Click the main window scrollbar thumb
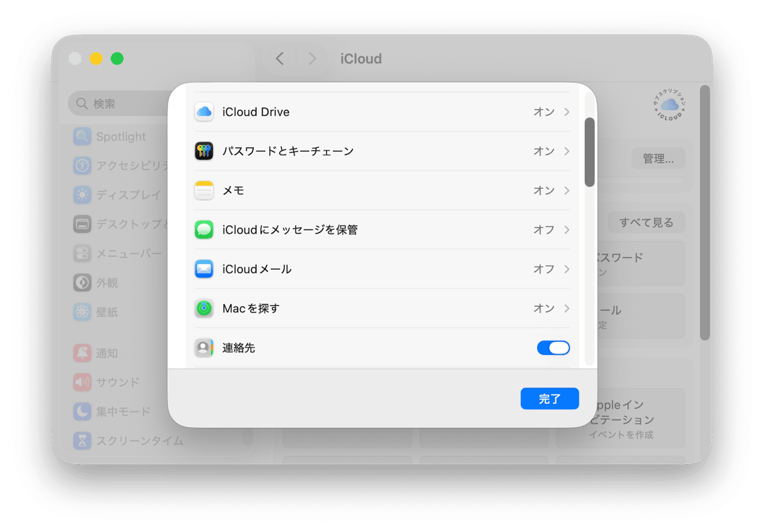The height and width of the screenshot is (532, 764). click(705, 213)
